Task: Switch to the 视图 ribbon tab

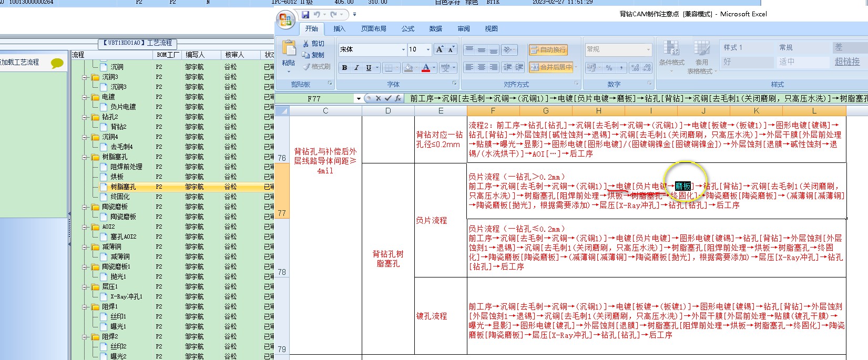Action: pyautogui.click(x=491, y=29)
